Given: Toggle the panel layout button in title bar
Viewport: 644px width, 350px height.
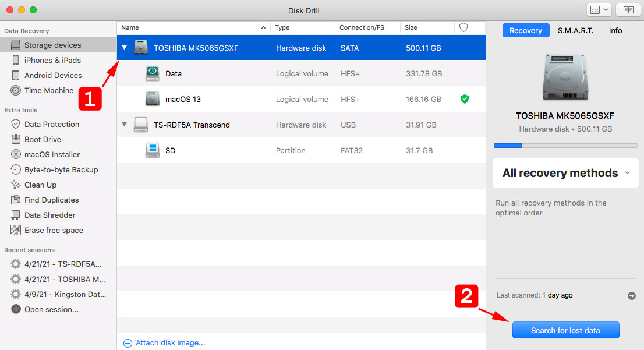Looking at the screenshot, I should tap(628, 10).
